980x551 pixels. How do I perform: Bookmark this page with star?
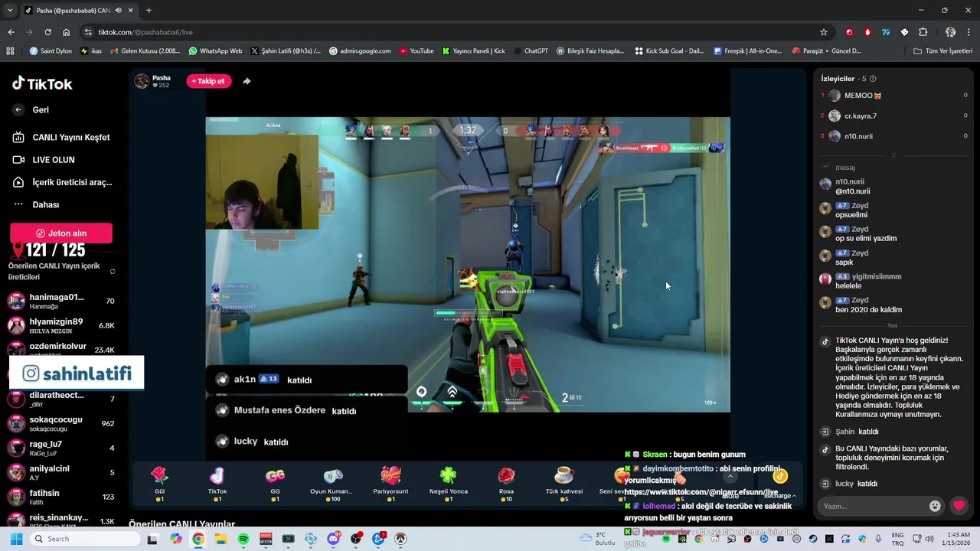coord(824,32)
